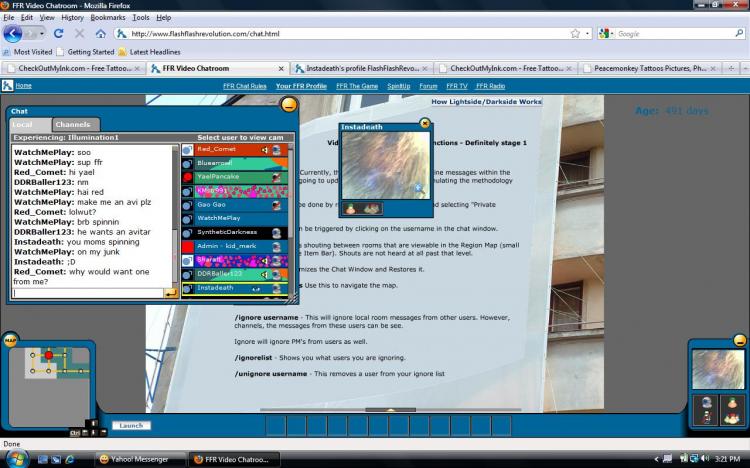Image resolution: width=750 pixels, height=468 pixels.
Task: Click magnifier icon on Instadeath cam video
Action: 419,189
